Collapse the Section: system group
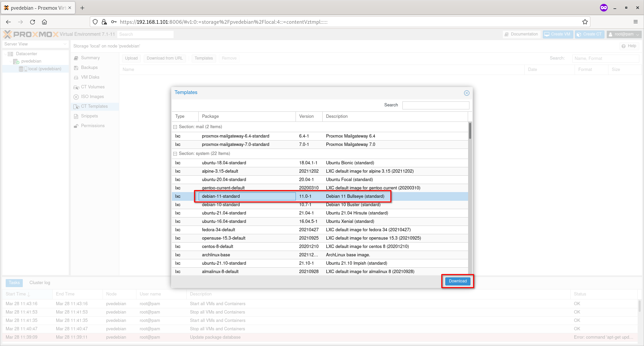Viewport: 644px width, 346px height. (175, 154)
